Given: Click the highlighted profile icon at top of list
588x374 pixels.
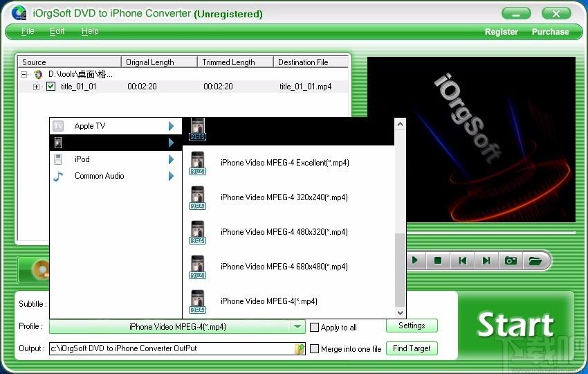Looking at the screenshot, I should pos(197,130).
